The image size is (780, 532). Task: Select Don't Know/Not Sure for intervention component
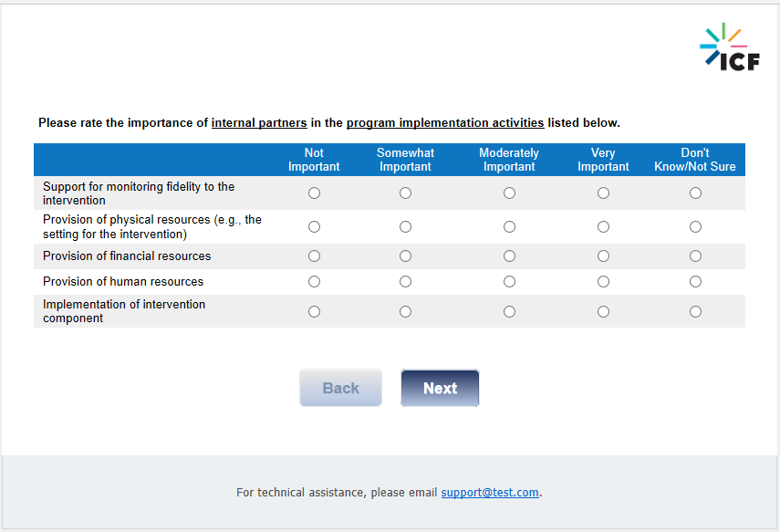pyautogui.click(x=695, y=311)
